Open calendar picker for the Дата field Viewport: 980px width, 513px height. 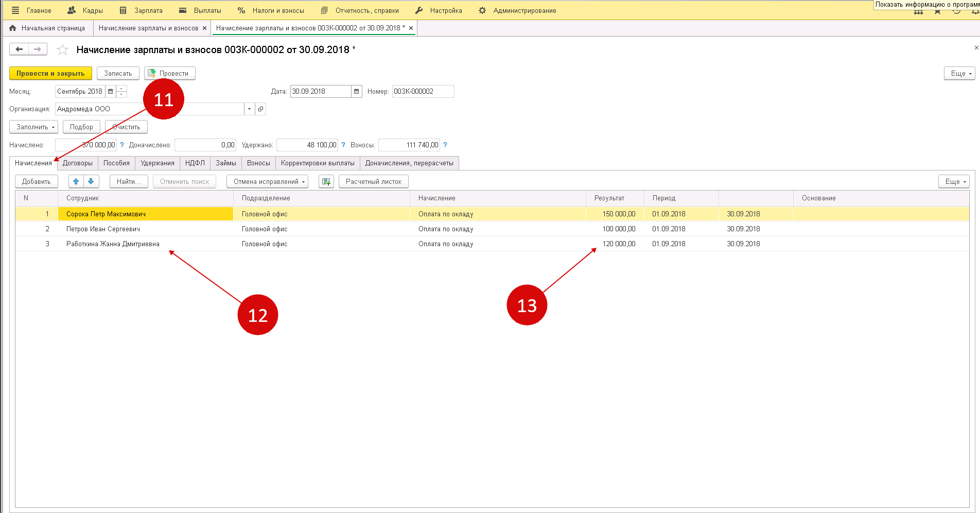coord(357,92)
